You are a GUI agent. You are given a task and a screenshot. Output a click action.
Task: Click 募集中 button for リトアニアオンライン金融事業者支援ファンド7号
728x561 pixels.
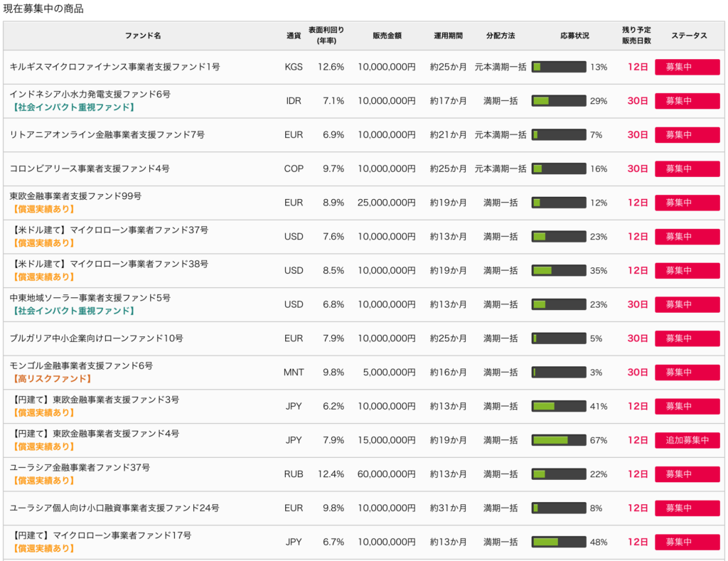[687, 134]
